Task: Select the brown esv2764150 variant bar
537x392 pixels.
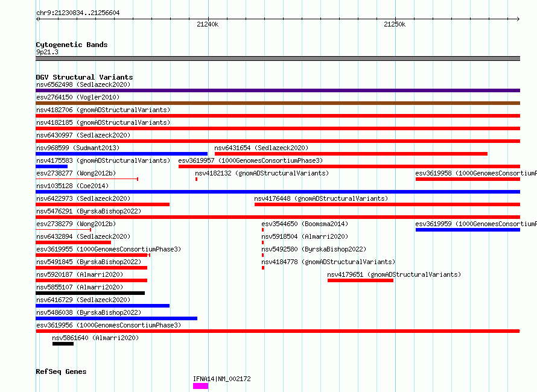Action: point(278,103)
